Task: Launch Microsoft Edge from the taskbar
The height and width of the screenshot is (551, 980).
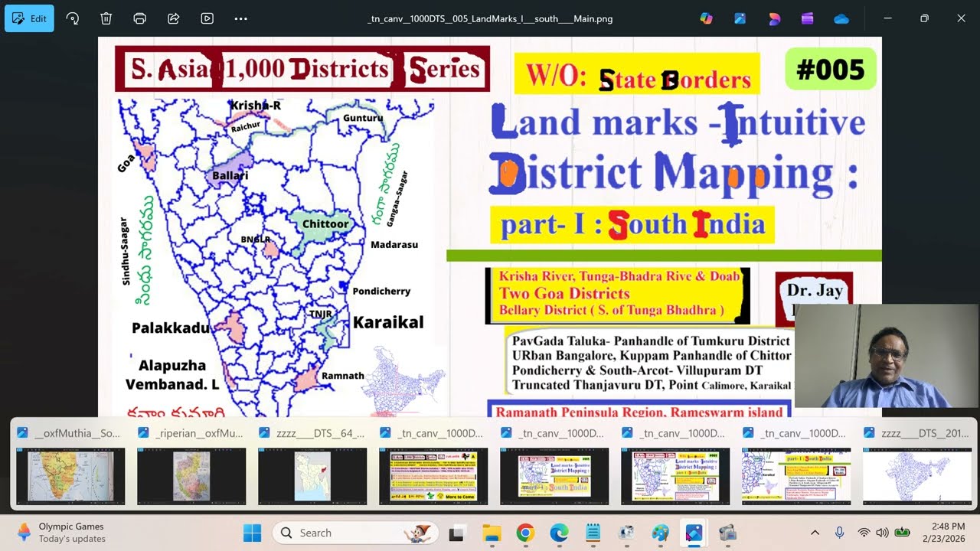Action: tap(558, 533)
